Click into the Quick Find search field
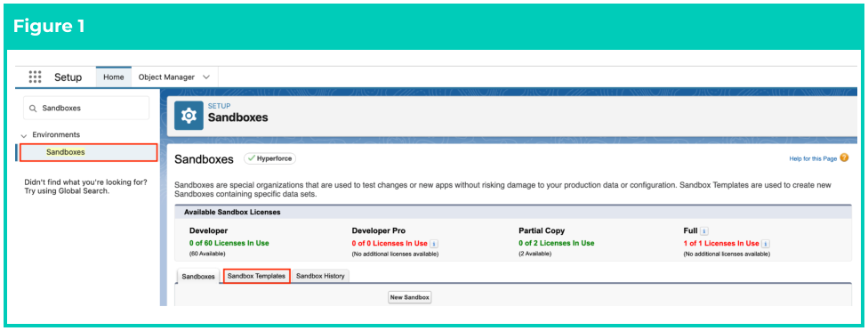The image size is (868, 331). [86, 108]
